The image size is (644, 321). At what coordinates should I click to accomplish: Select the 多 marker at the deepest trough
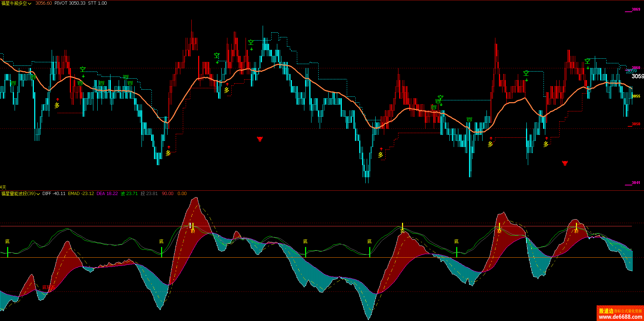pyautogui.click(x=381, y=155)
